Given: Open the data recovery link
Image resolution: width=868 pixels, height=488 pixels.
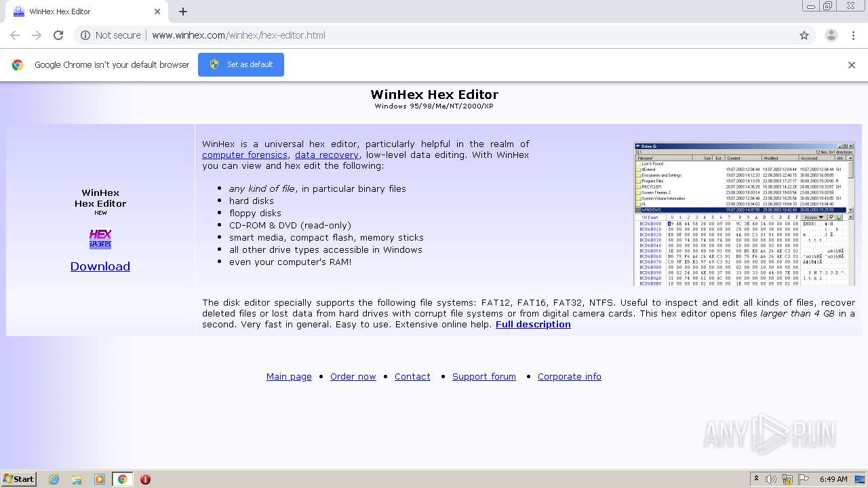Looking at the screenshot, I should click(327, 155).
